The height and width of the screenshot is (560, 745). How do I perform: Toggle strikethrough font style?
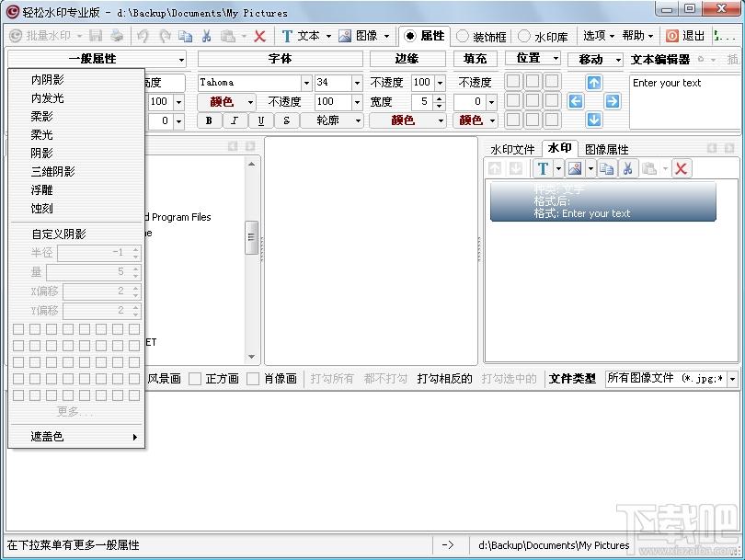click(286, 120)
